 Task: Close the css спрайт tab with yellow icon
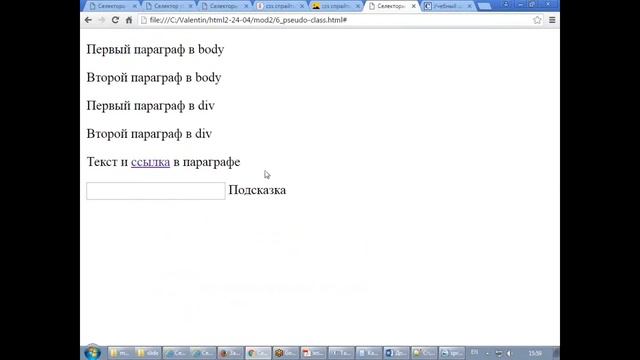tap(358, 6)
